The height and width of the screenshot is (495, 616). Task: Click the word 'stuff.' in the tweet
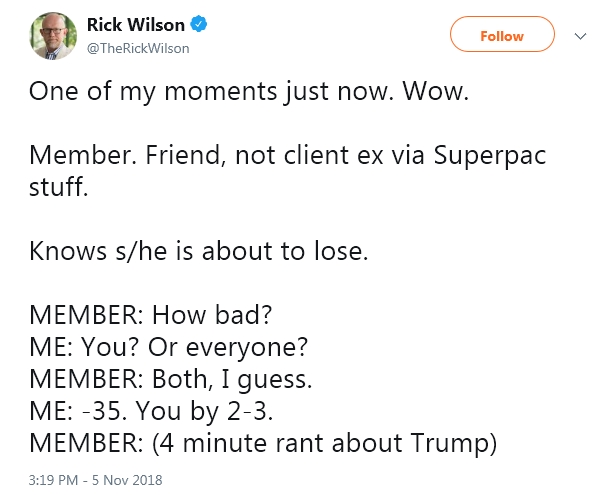click(59, 187)
